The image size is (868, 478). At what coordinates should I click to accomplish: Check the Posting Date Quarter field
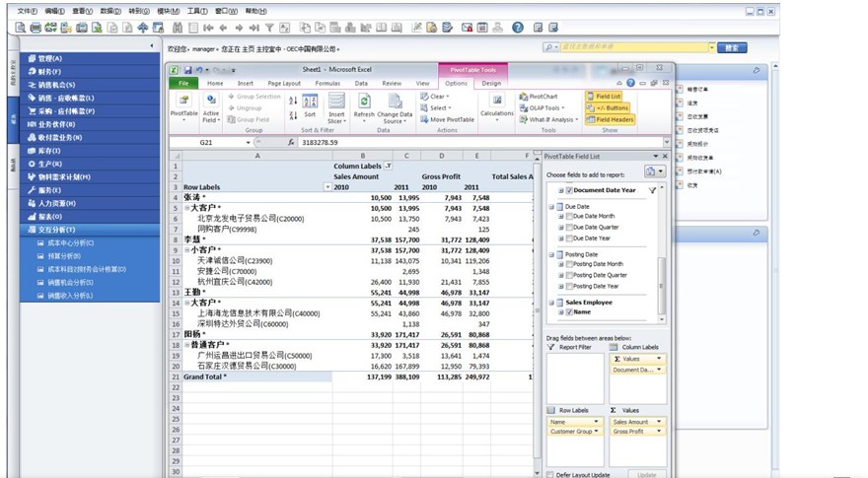click(569, 275)
